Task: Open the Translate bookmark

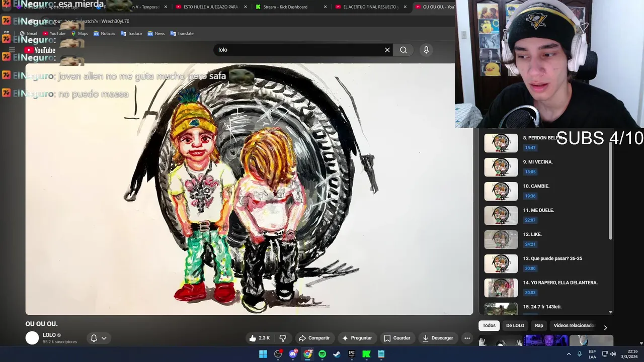Action: (x=182, y=33)
